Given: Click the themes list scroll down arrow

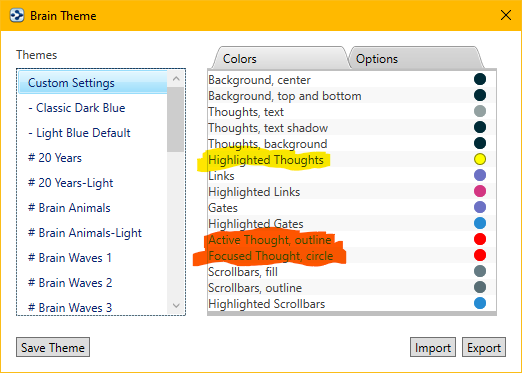Looking at the screenshot, I should 176,305.
